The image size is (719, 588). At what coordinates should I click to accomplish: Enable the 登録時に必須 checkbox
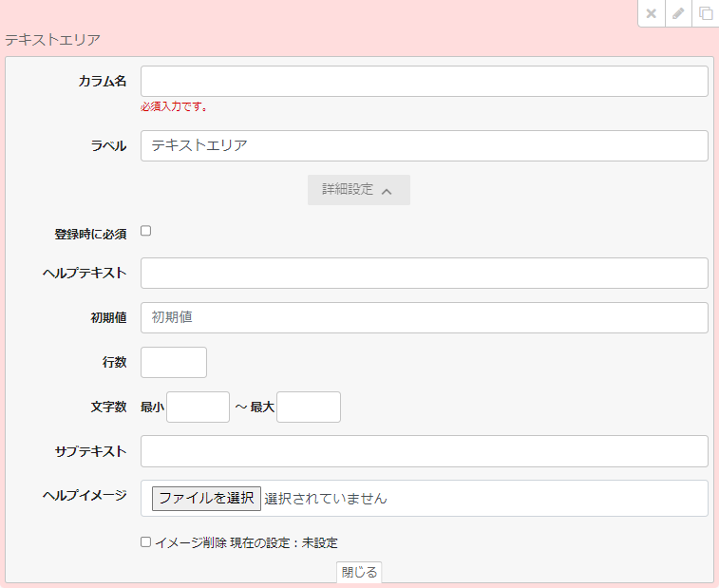pyautogui.click(x=146, y=231)
